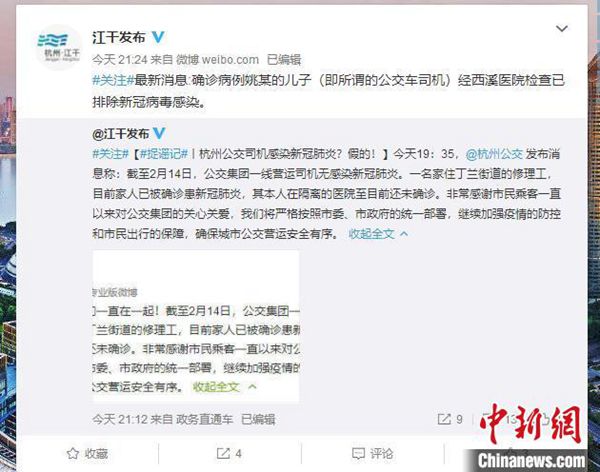Open the #关注# hashtag in the main post
Screen dimensions: 600x472
point(113,80)
